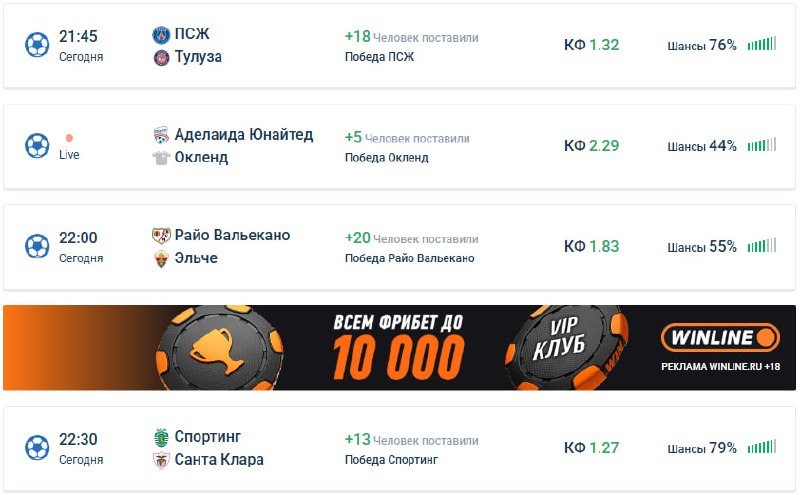Click the Toulouse team crest
This screenshot has width=800, height=495.
161,57
